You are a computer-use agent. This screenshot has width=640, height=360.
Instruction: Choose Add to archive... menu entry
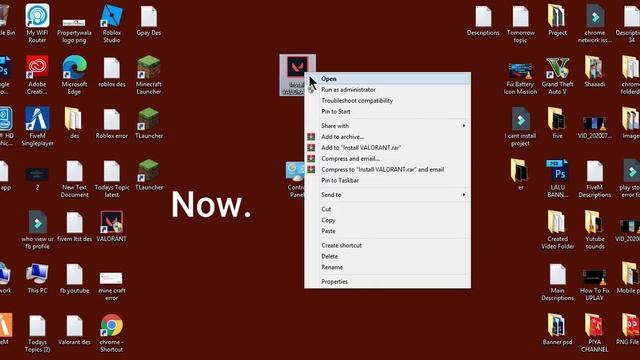[x=387, y=137]
